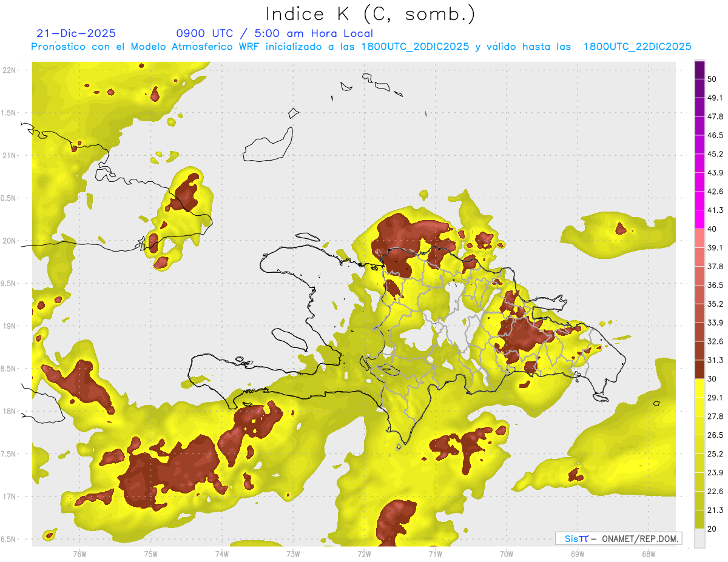Select the colorbar value 29.1
This screenshot has height=562, width=728.
click(x=715, y=398)
